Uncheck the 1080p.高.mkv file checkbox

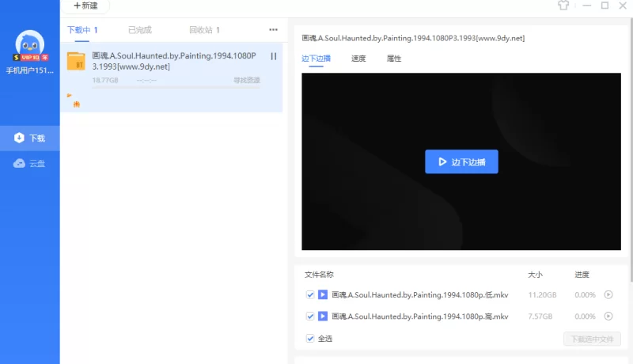(310, 317)
